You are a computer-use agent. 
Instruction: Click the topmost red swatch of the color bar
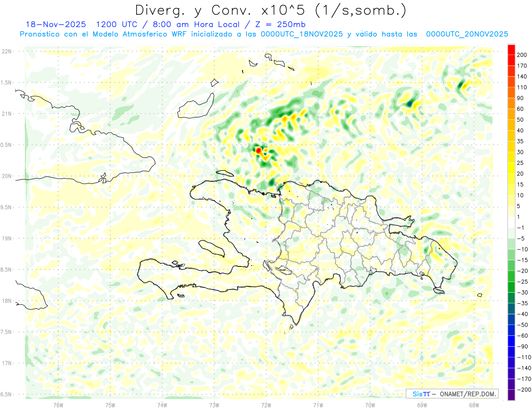(511, 50)
